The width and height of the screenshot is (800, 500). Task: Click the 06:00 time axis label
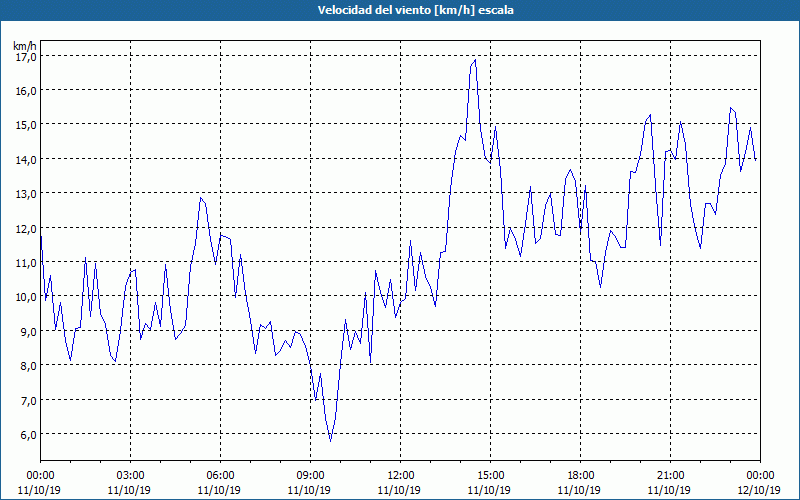point(220,476)
